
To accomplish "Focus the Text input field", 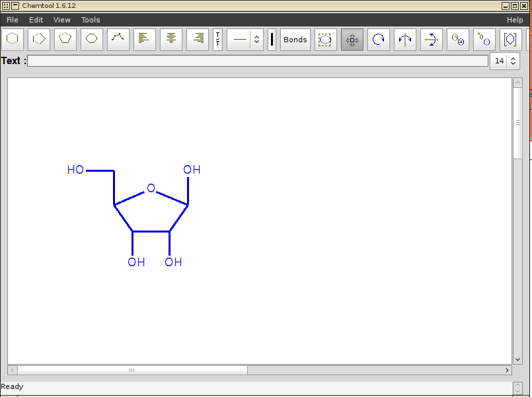I will pyautogui.click(x=258, y=61).
